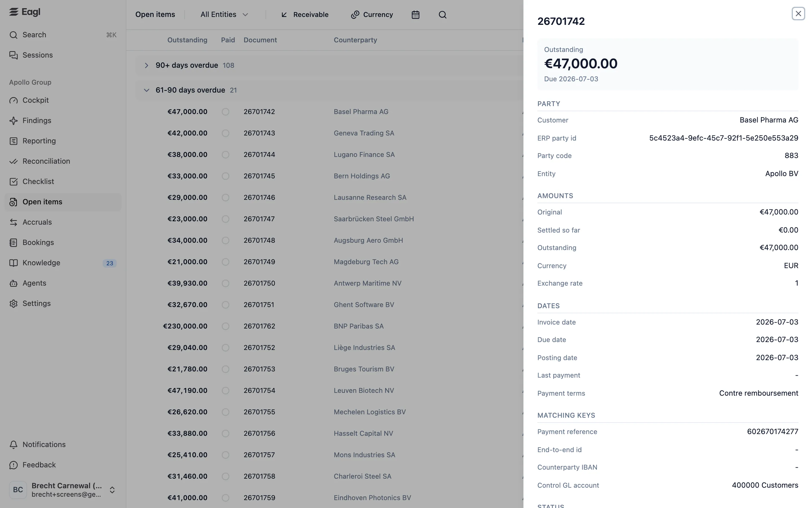Click payment reference 602670174277
This screenshot has width=812, height=508.
pyautogui.click(x=773, y=432)
